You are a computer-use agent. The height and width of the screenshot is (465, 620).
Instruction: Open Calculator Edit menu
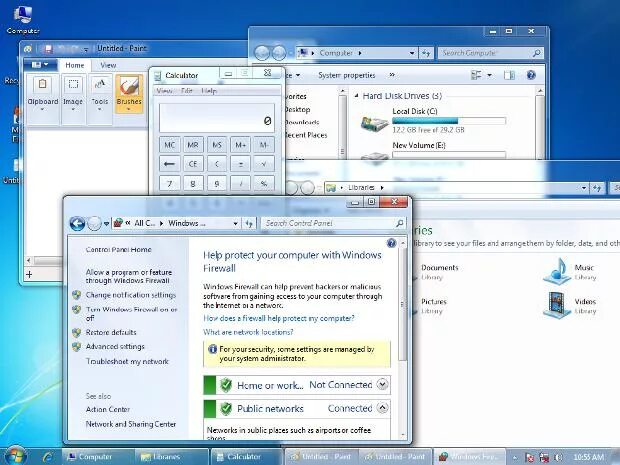tap(187, 91)
